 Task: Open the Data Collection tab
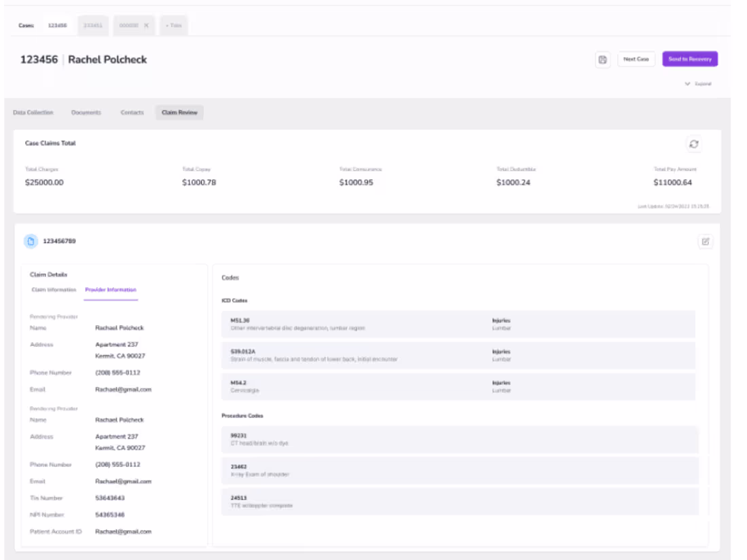coord(33,113)
